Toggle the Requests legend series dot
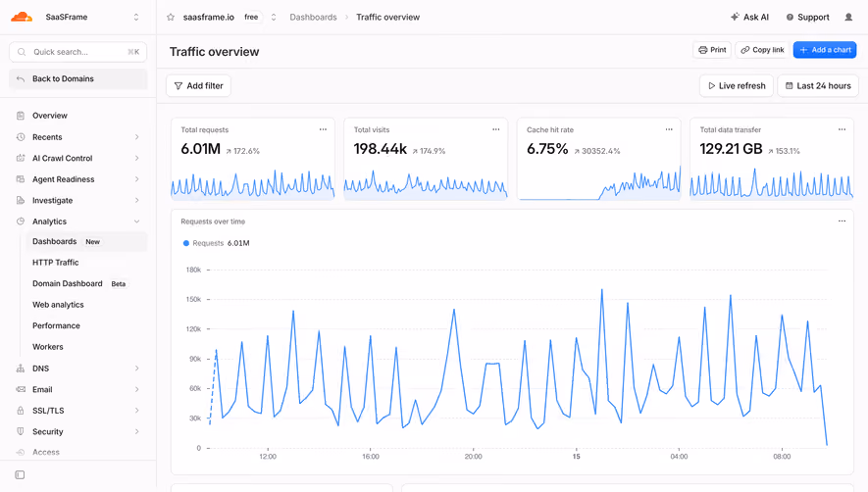 [186, 243]
